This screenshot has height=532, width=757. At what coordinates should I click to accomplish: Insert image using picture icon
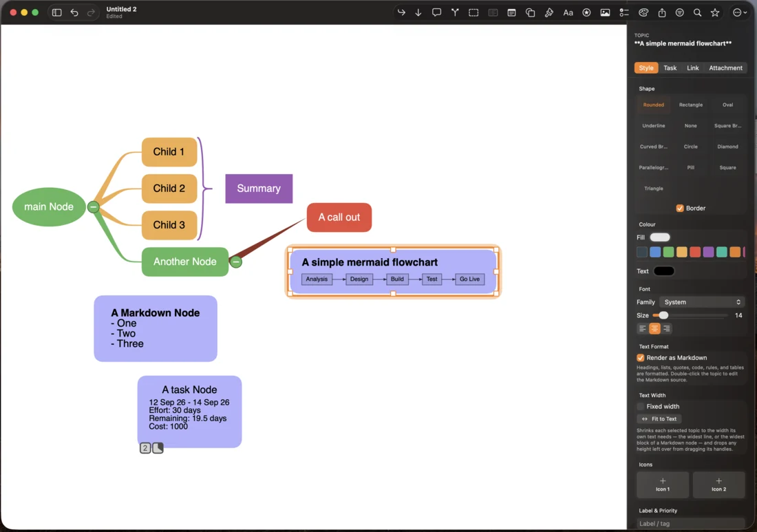pos(605,12)
